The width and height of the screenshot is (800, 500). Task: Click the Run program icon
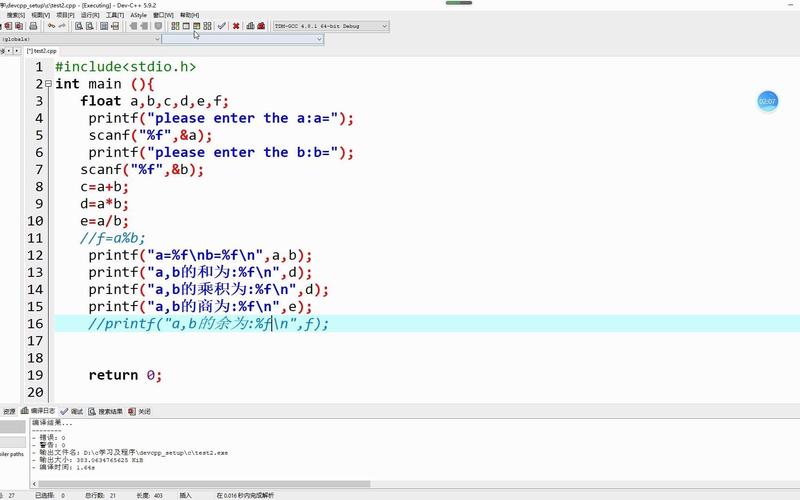point(187,26)
